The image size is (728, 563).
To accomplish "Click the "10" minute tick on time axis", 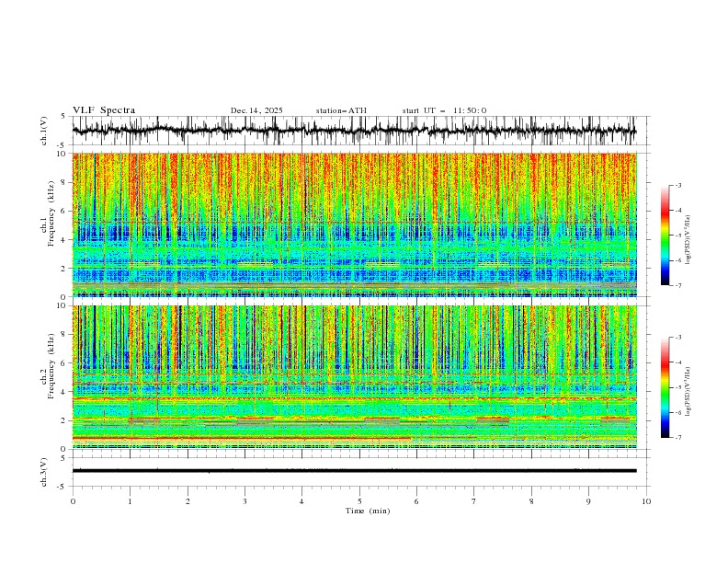I will 646,501.
